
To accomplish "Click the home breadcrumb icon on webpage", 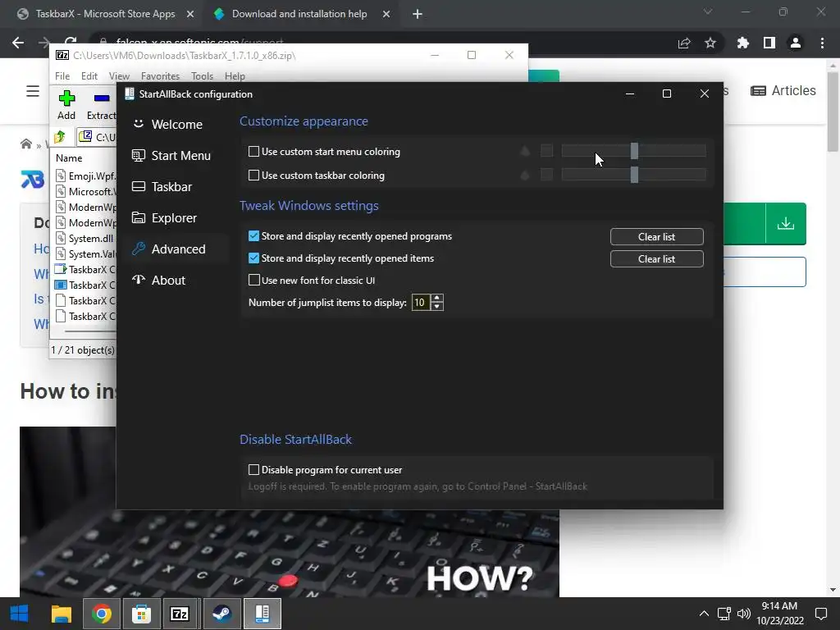I will (x=25, y=144).
